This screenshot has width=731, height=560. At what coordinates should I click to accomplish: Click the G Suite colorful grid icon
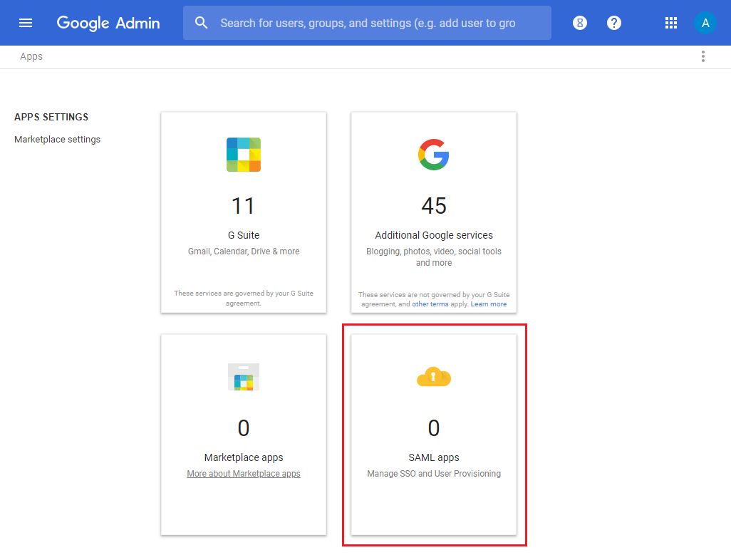[244, 155]
